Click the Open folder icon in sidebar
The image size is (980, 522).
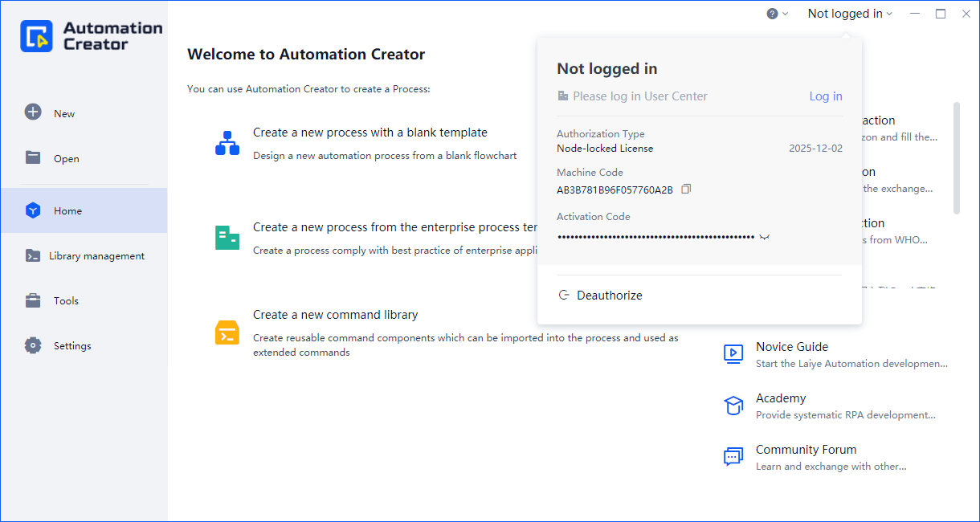(33, 157)
